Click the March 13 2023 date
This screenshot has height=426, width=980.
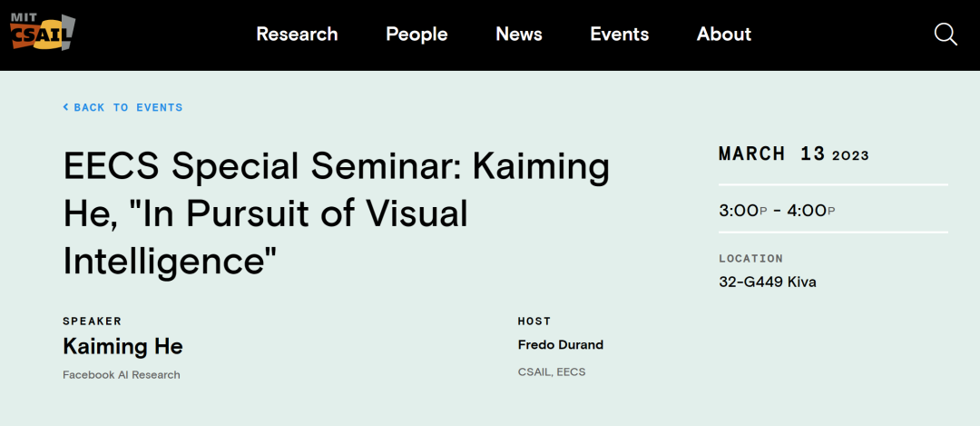(794, 154)
